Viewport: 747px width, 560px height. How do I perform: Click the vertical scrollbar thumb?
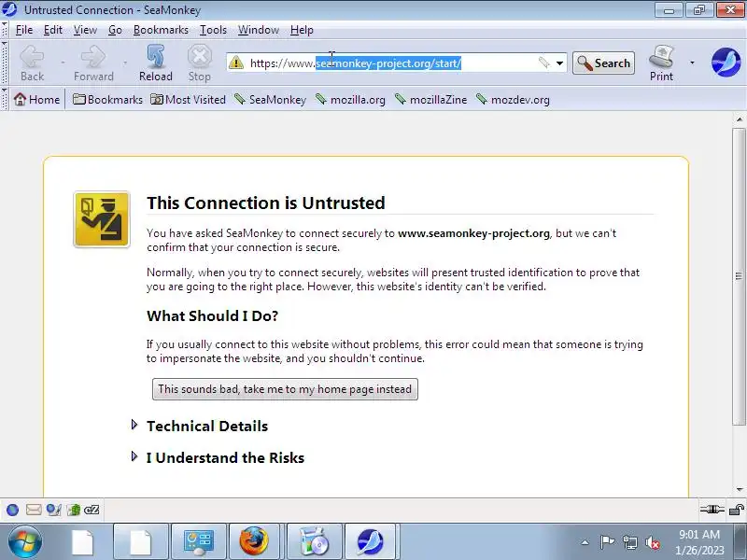(739, 276)
